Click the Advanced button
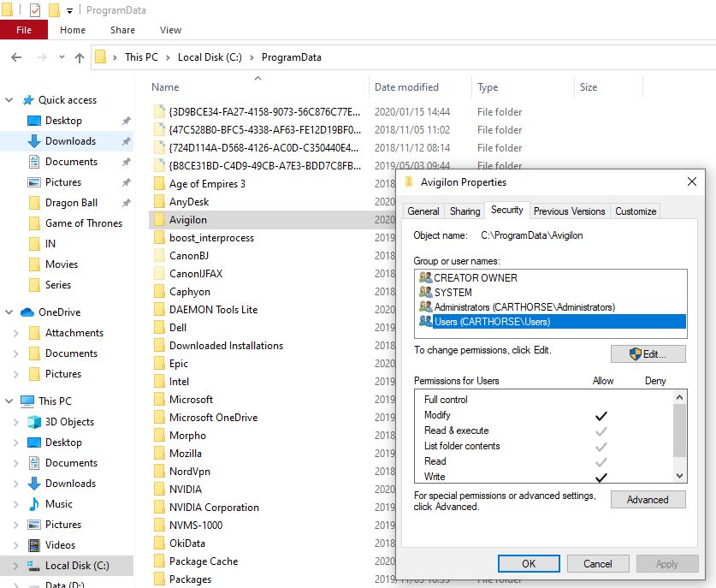This screenshot has height=588, width=716. tap(648, 500)
